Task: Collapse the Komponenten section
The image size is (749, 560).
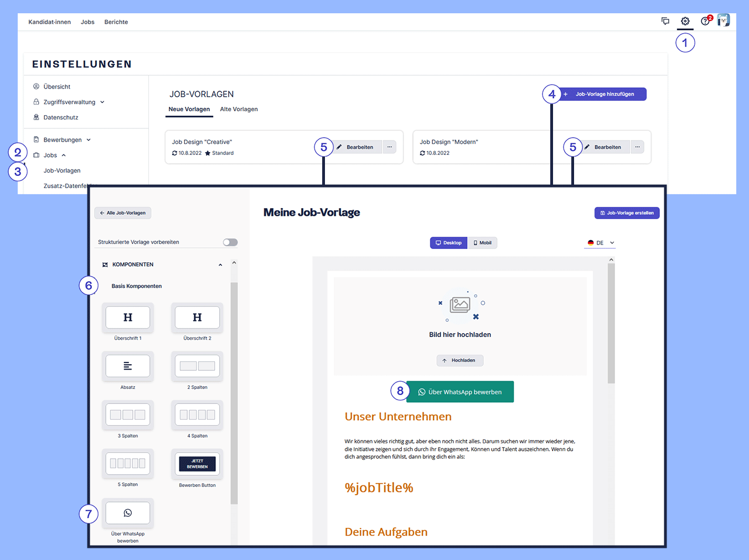Action: [x=220, y=265]
